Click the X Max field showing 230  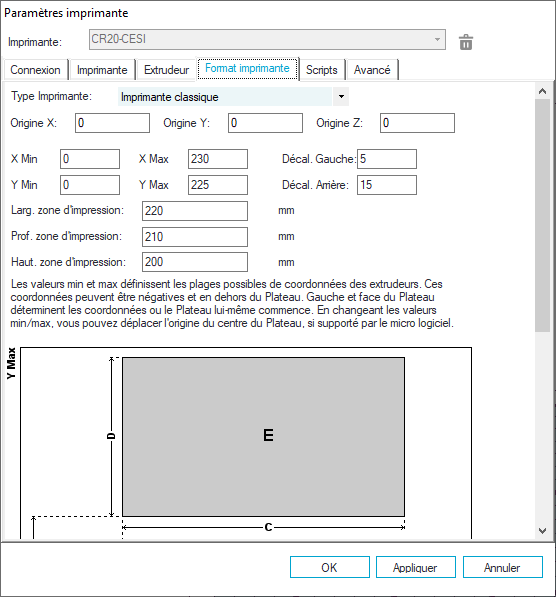pos(218,159)
